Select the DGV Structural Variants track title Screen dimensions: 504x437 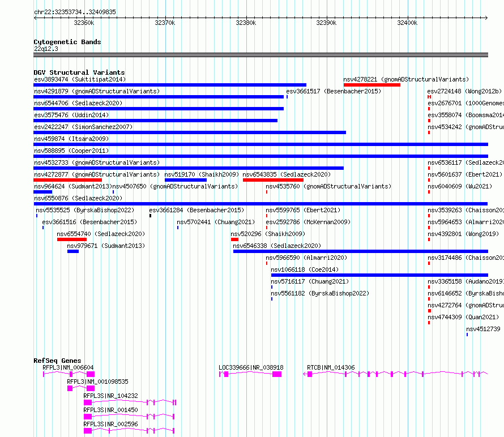click(x=79, y=72)
